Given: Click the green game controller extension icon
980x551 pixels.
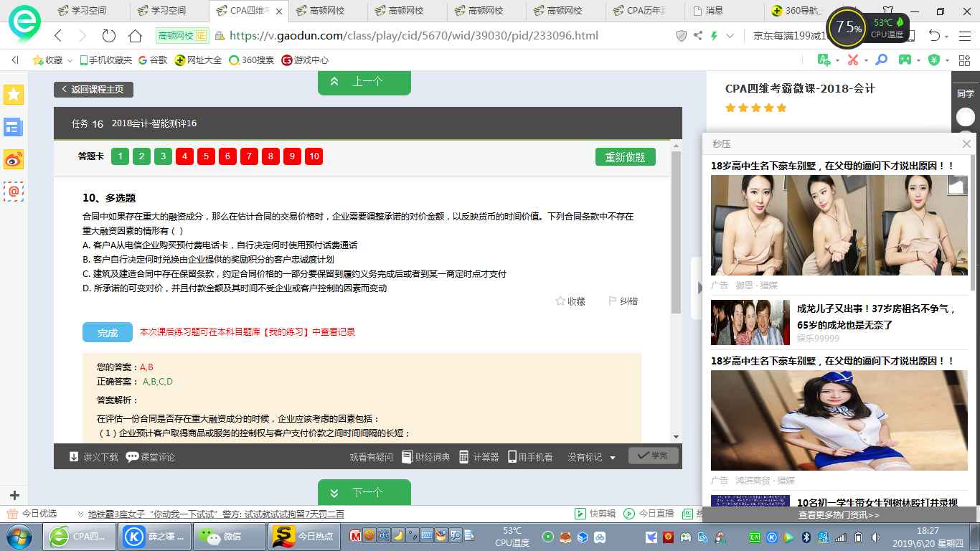Looking at the screenshot, I should point(906,60).
